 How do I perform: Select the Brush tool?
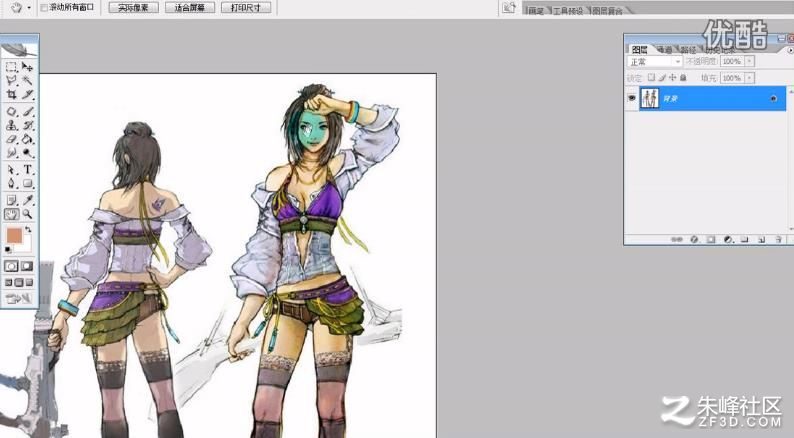pyautogui.click(x=27, y=111)
